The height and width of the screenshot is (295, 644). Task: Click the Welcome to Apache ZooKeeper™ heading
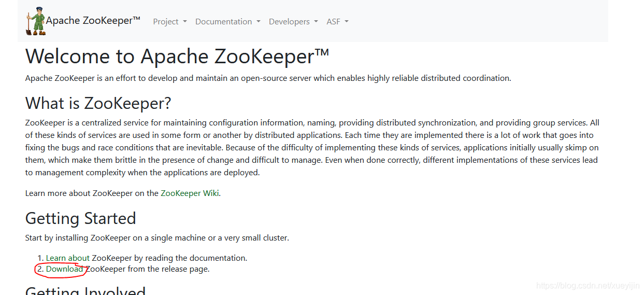click(177, 57)
